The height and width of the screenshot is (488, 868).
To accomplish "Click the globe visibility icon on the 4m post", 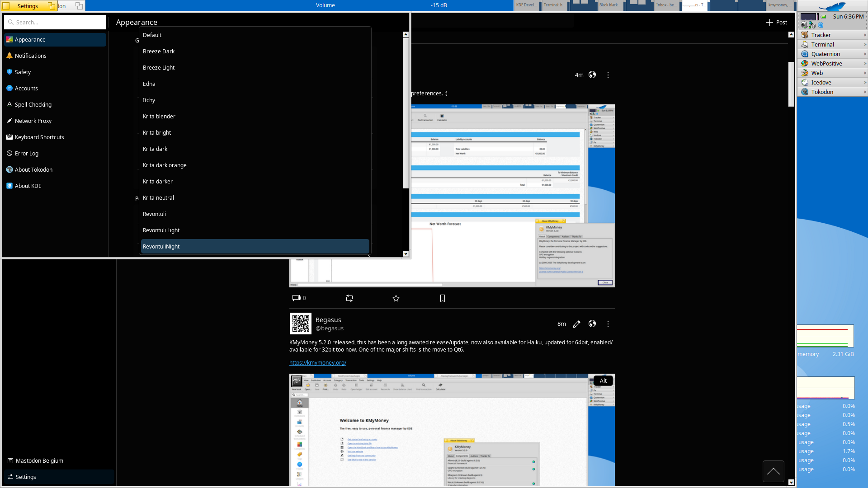I will point(592,75).
